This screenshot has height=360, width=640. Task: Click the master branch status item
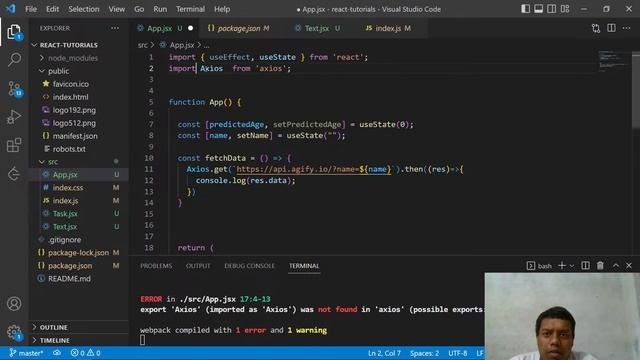(x=26, y=353)
